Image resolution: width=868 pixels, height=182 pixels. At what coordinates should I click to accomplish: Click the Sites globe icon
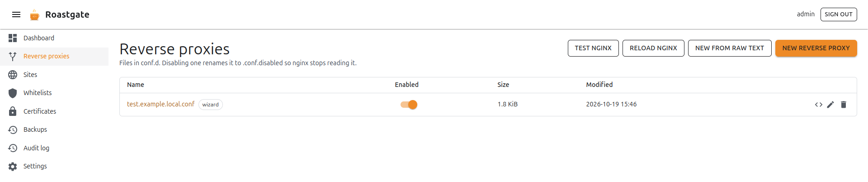(13, 75)
